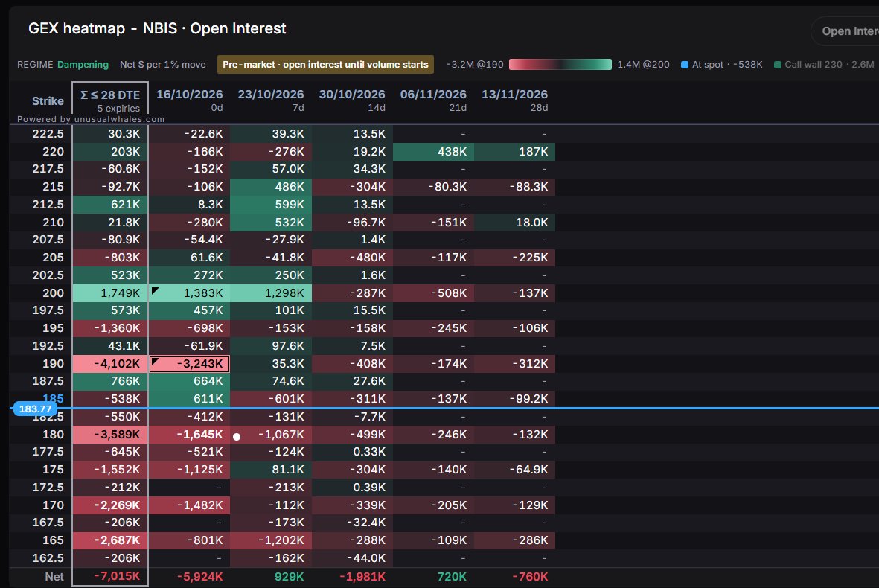Click the 438K cell at strike 220
Screen dimensions: 879x588
click(x=433, y=151)
